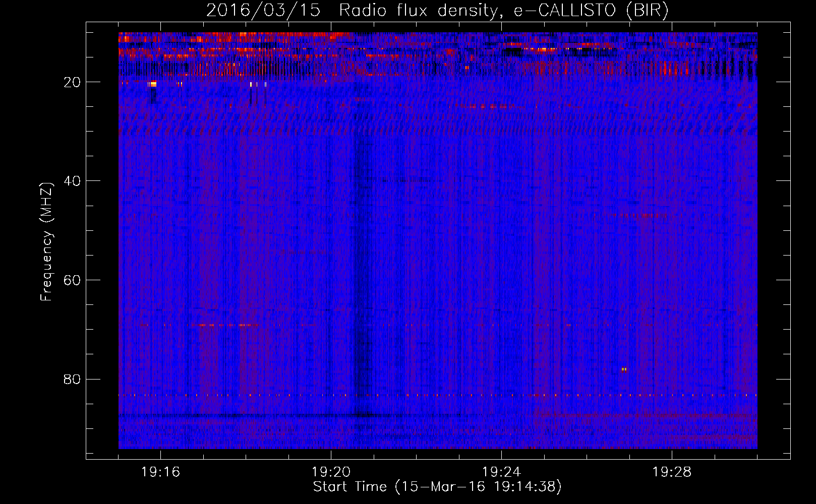Click the 19:16 time tick label
This screenshot has width=816, height=504.
(x=160, y=472)
